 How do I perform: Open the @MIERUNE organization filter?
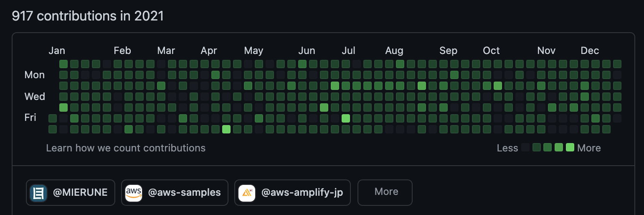point(71,193)
